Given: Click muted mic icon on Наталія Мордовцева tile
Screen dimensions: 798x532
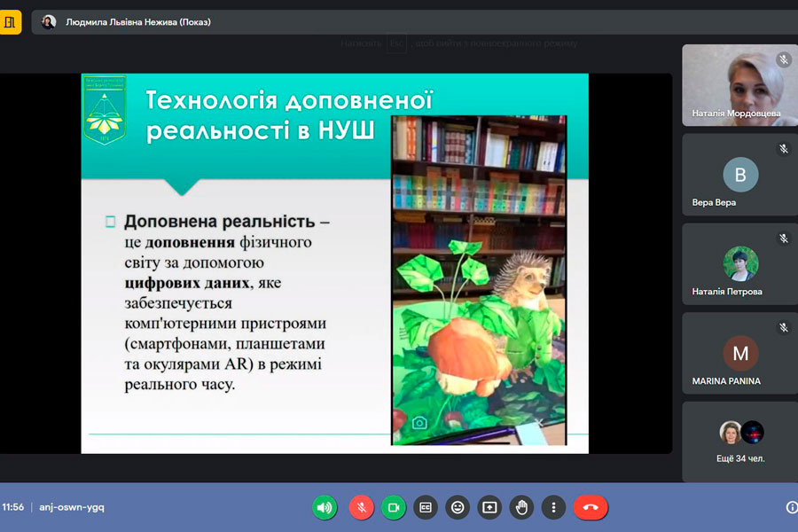Looking at the screenshot, I should 784,59.
